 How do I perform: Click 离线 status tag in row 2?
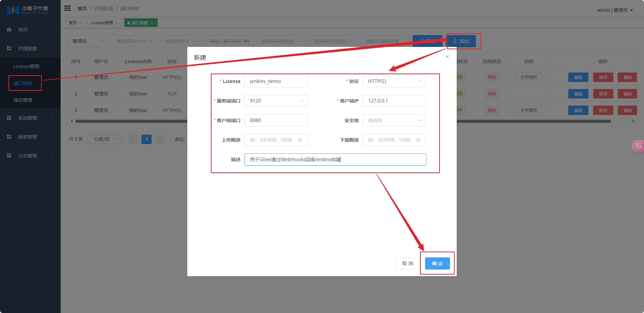[492, 94]
